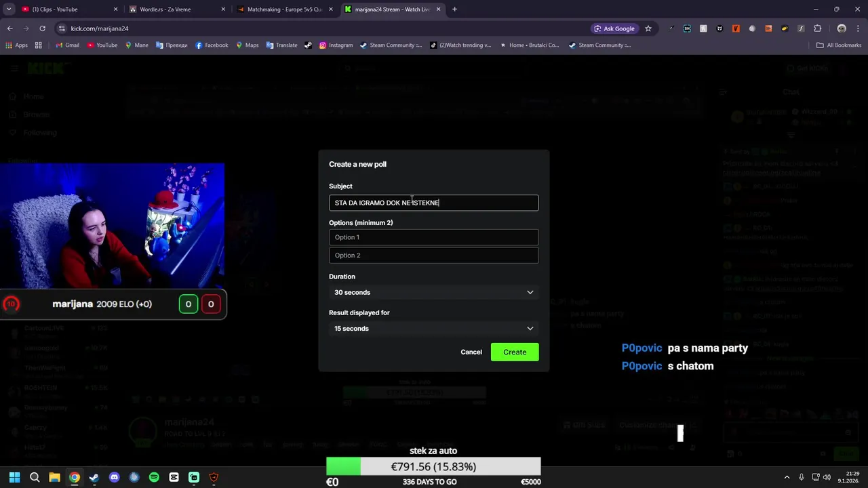This screenshot has height=488, width=868.
Task: Click the SBK extension icon
Action: tap(687, 28)
